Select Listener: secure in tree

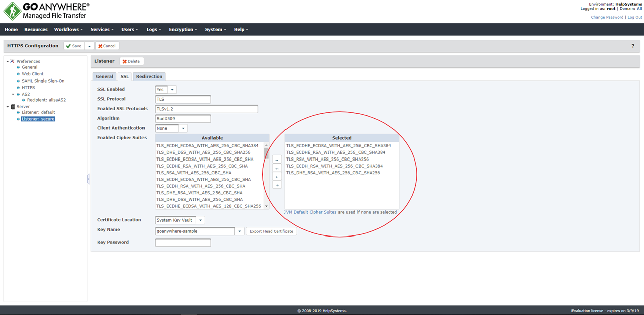(x=38, y=119)
